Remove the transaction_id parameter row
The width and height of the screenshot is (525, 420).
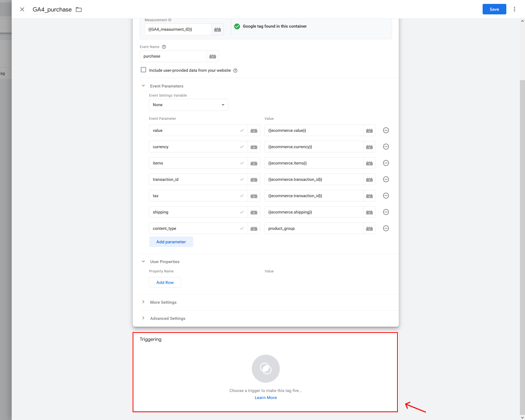pos(386,179)
